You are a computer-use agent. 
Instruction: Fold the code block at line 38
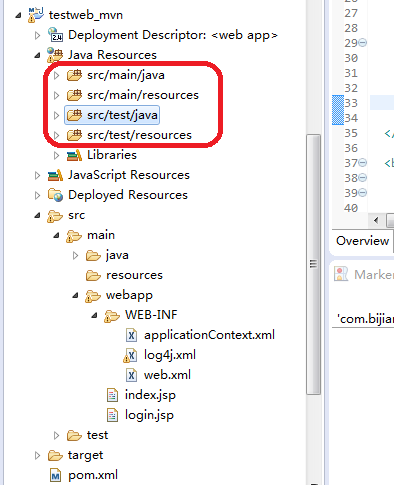tap(363, 178)
